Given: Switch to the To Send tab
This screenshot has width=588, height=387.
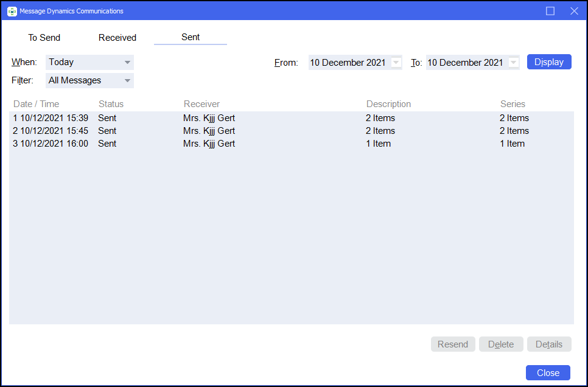Looking at the screenshot, I should tap(44, 38).
